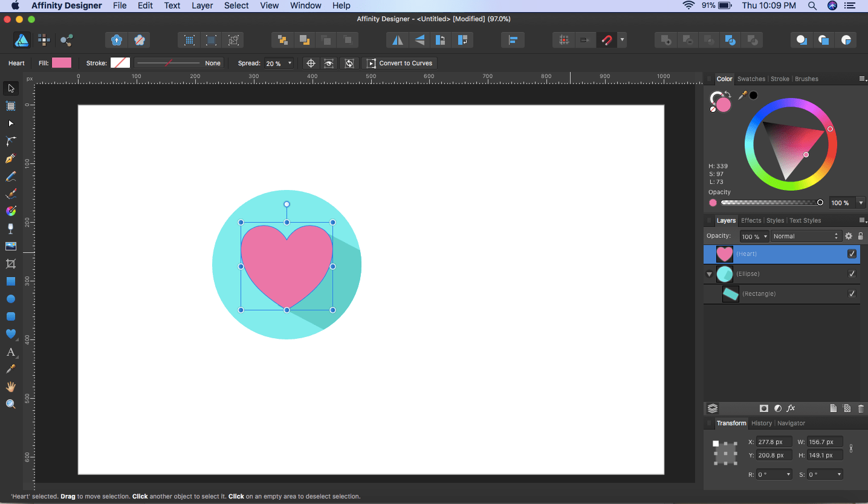Click the Convert to Curves button

point(400,64)
